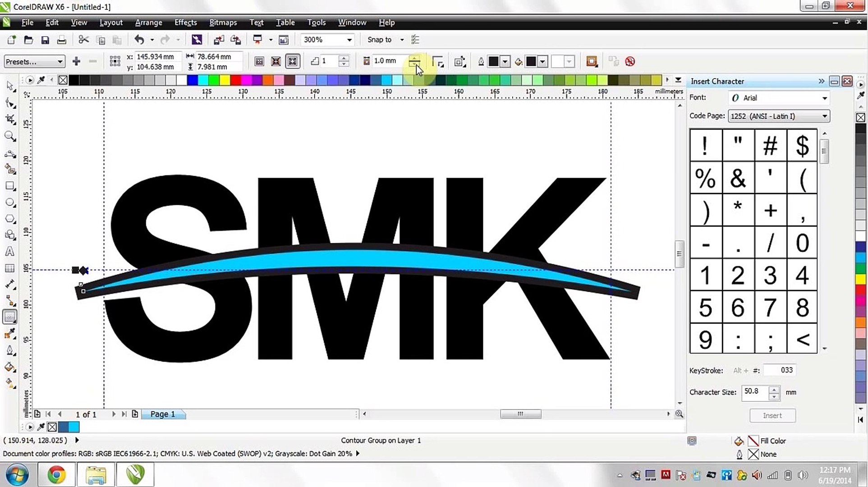Select the Rectangle tool
The width and height of the screenshot is (868, 487).
10,186
